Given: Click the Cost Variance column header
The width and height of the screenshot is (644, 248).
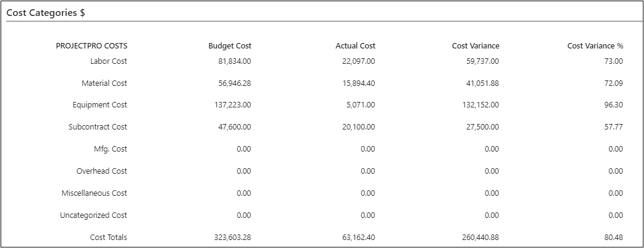Looking at the screenshot, I should point(476,46).
